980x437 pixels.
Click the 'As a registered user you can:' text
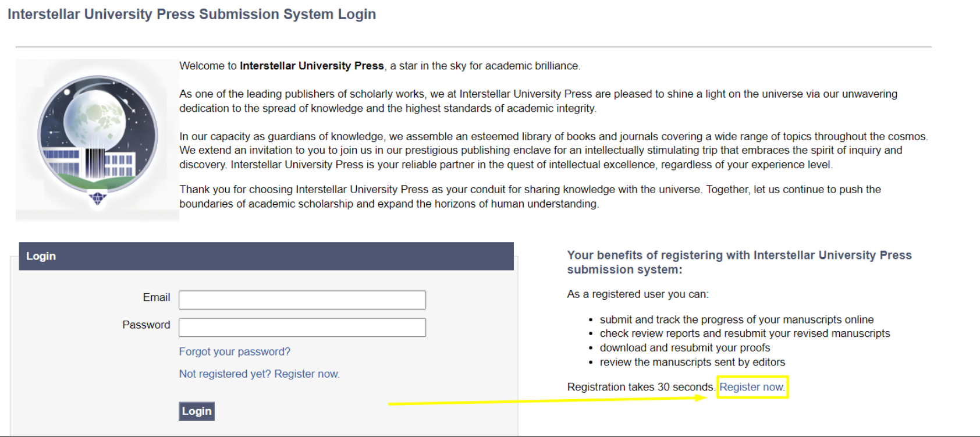(637, 294)
